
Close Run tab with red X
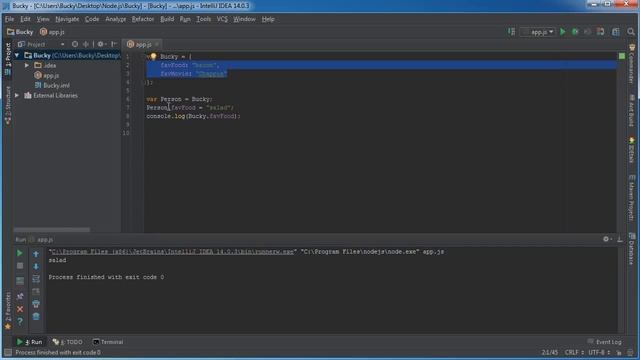tap(20, 309)
